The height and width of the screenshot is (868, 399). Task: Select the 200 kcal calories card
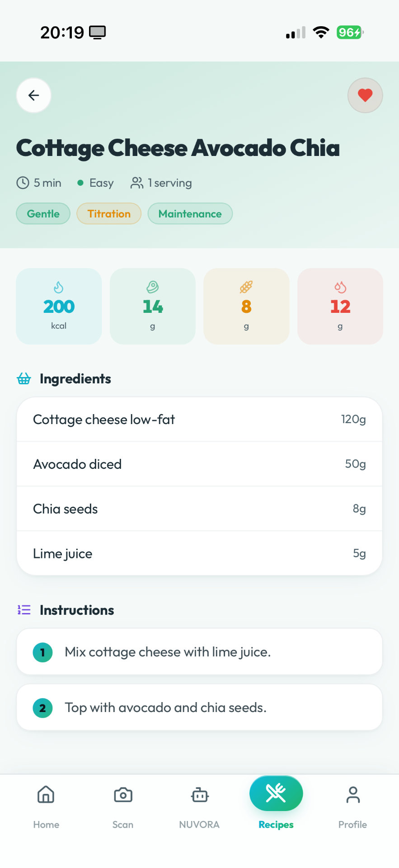point(59,306)
